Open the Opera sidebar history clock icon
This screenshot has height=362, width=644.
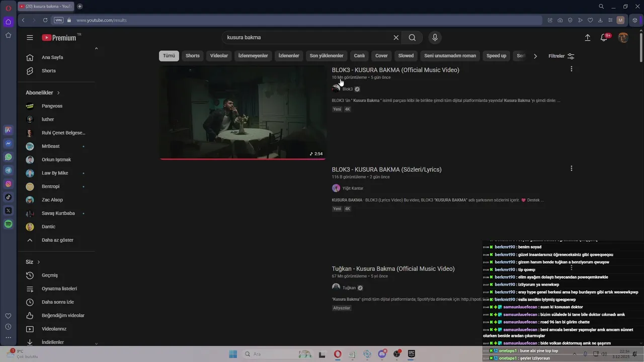[9, 327]
